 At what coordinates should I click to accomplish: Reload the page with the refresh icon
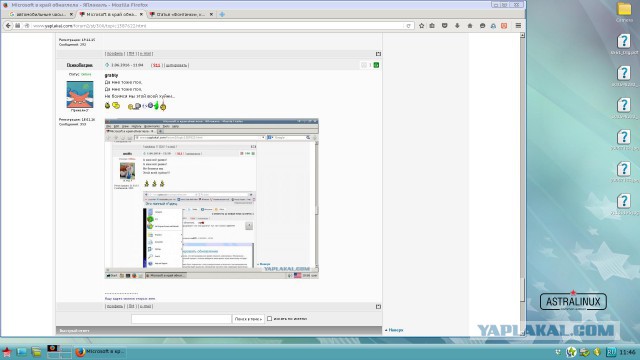tap(408, 26)
